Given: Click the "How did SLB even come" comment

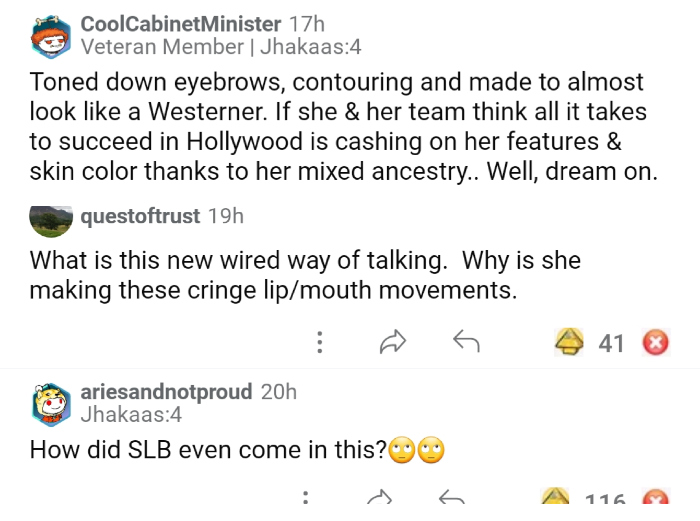Looking at the screenshot, I should coord(208,450).
